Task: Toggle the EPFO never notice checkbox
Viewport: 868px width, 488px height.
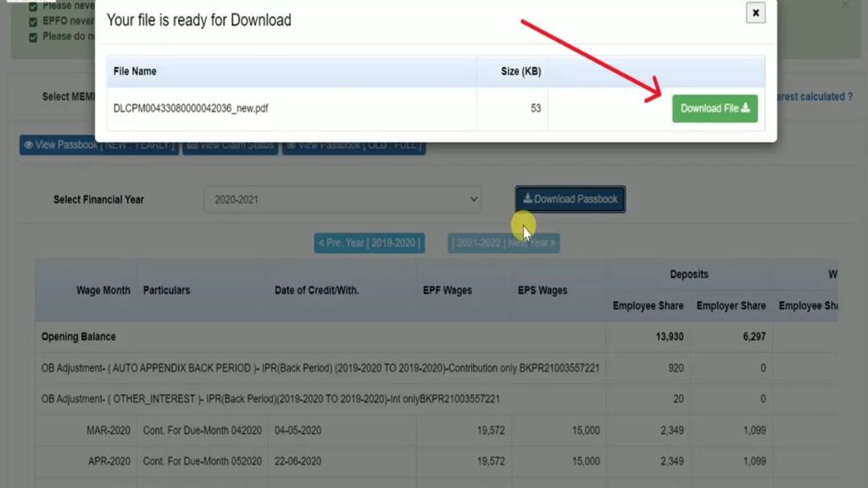Action: click(33, 21)
